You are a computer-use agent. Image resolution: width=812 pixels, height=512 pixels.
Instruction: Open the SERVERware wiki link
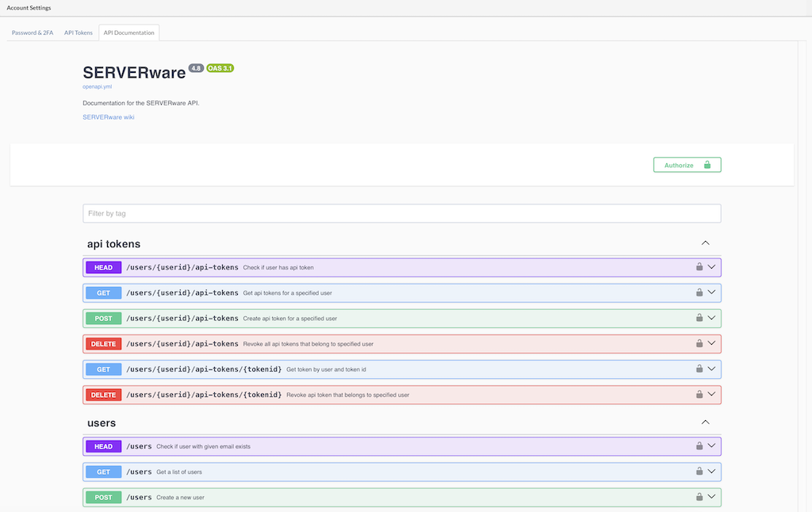coord(109,117)
